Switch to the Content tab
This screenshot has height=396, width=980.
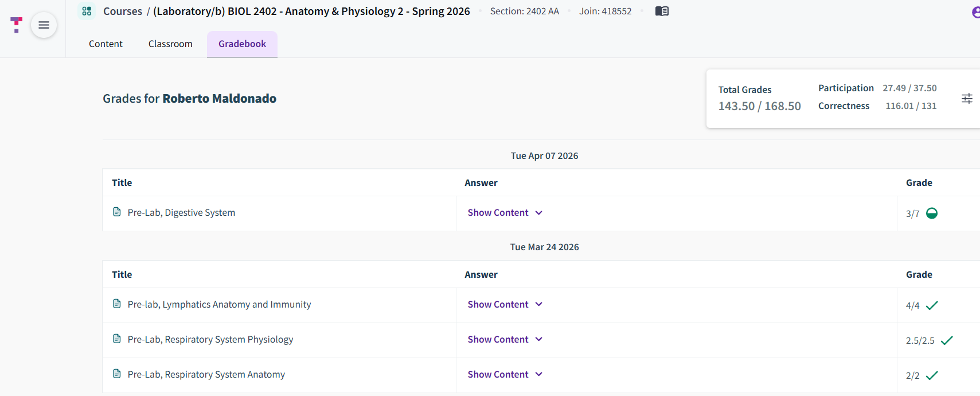(x=106, y=44)
